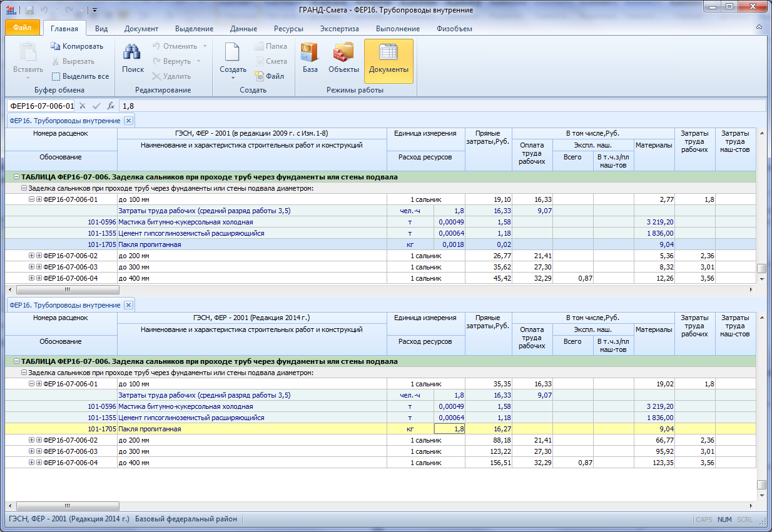Select Мастика битумно-кукерсольная холодная in upper pane

click(x=186, y=222)
